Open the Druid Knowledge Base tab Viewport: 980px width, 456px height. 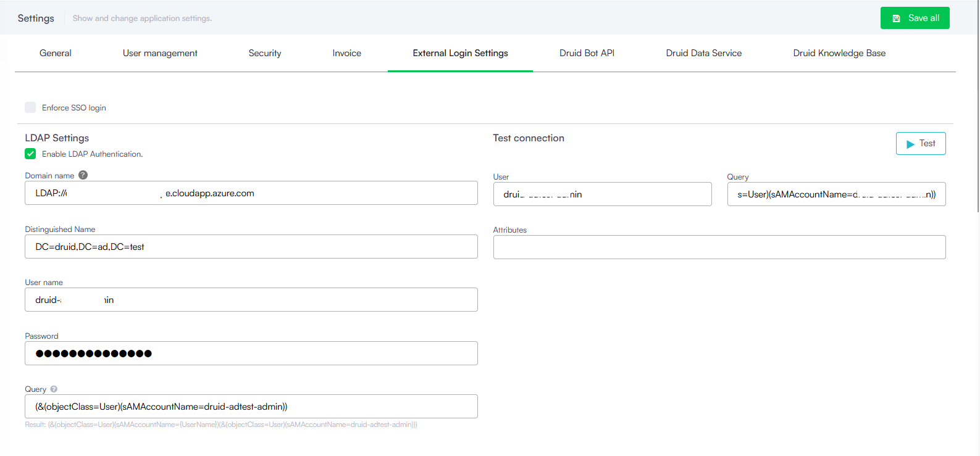click(x=839, y=53)
